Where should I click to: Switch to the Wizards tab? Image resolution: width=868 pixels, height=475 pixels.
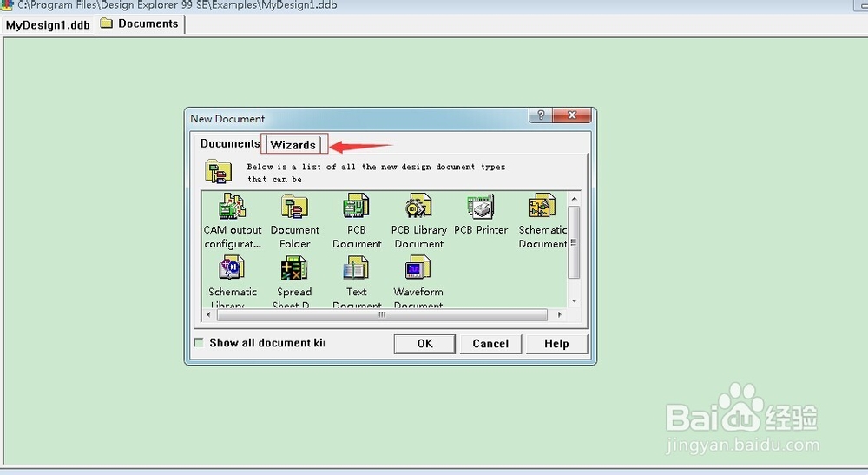coord(293,145)
